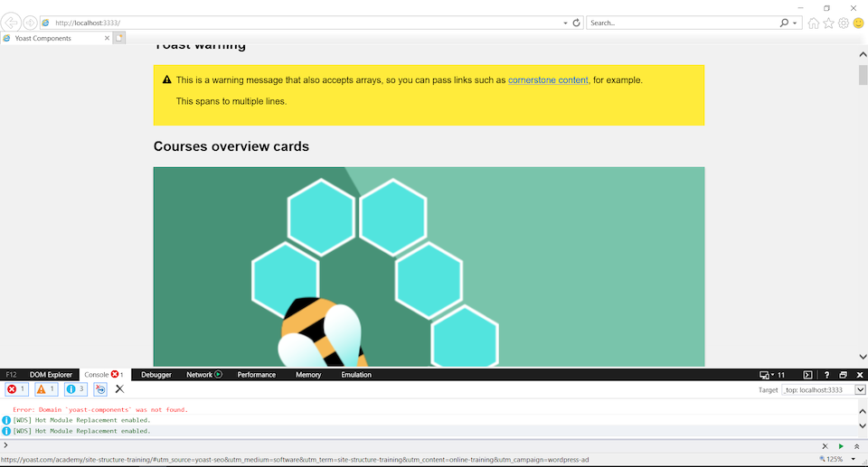
Task: Open developer tools help question mark
Action: pyautogui.click(x=826, y=375)
